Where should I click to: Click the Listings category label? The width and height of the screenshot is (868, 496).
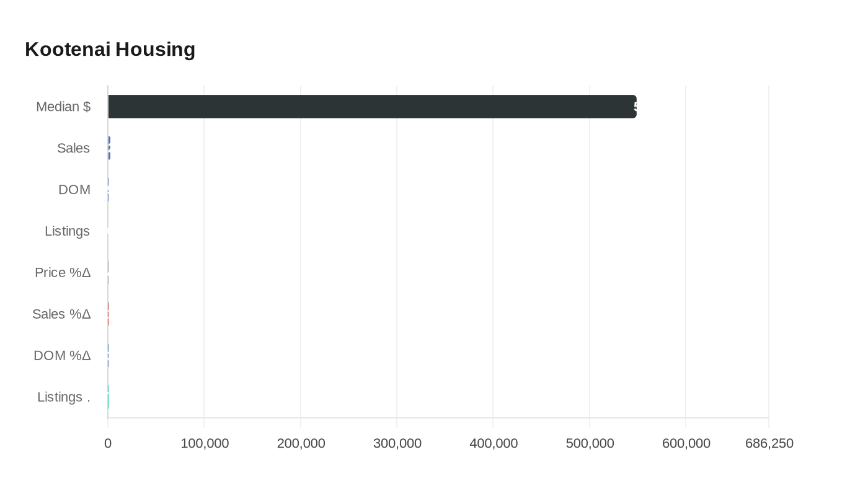pos(67,231)
